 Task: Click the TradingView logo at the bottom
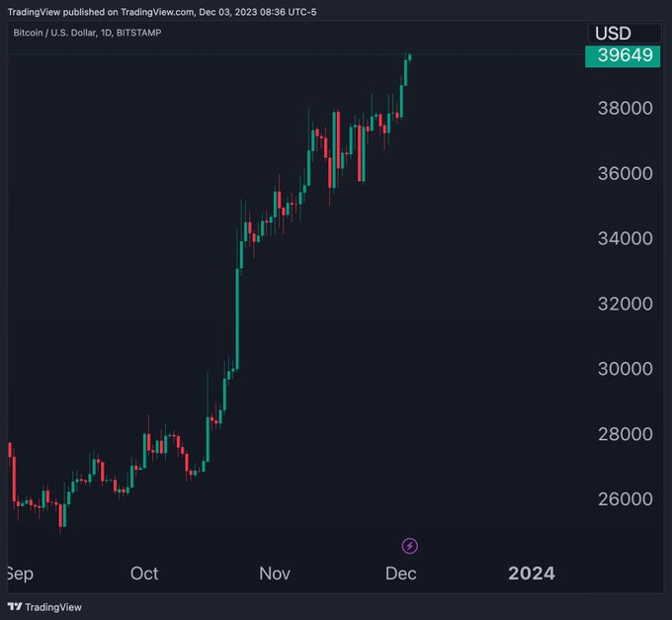click(44, 607)
